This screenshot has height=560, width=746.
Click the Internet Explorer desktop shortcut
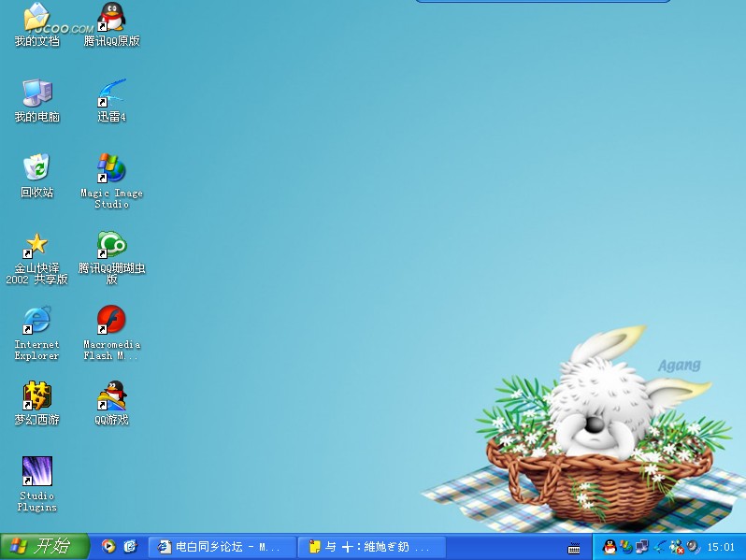click(36, 321)
